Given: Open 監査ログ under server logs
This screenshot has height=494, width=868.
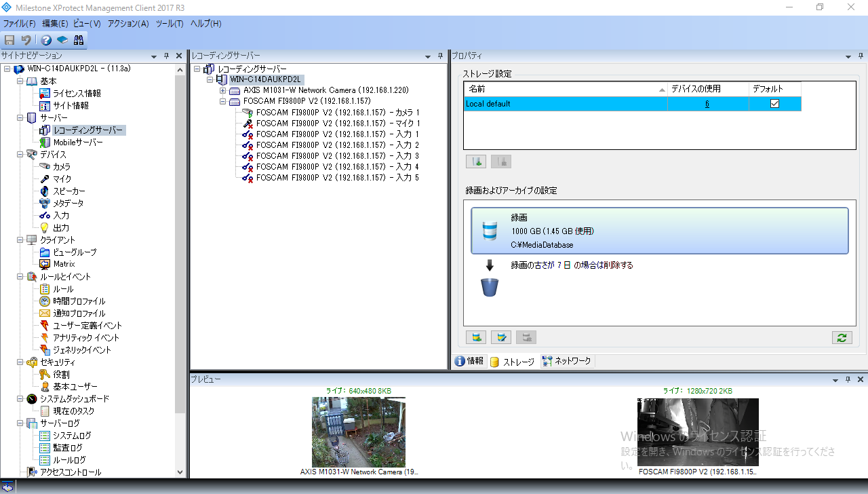Looking at the screenshot, I should 68,448.
